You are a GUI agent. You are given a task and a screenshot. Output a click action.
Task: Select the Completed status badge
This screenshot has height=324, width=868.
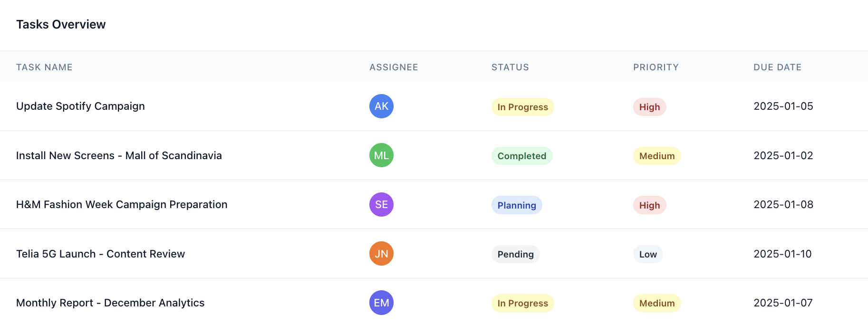pyautogui.click(x=521, y=156)
